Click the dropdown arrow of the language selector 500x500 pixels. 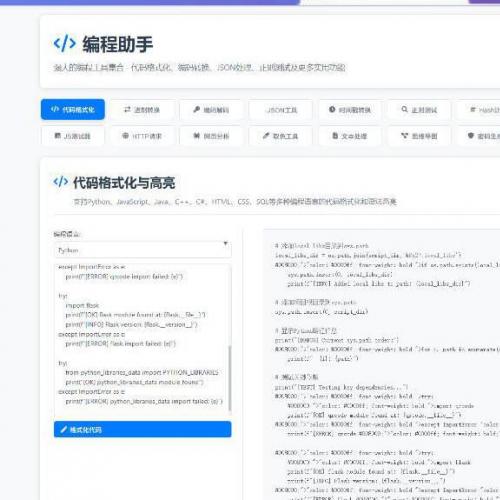tap(226, 244)
